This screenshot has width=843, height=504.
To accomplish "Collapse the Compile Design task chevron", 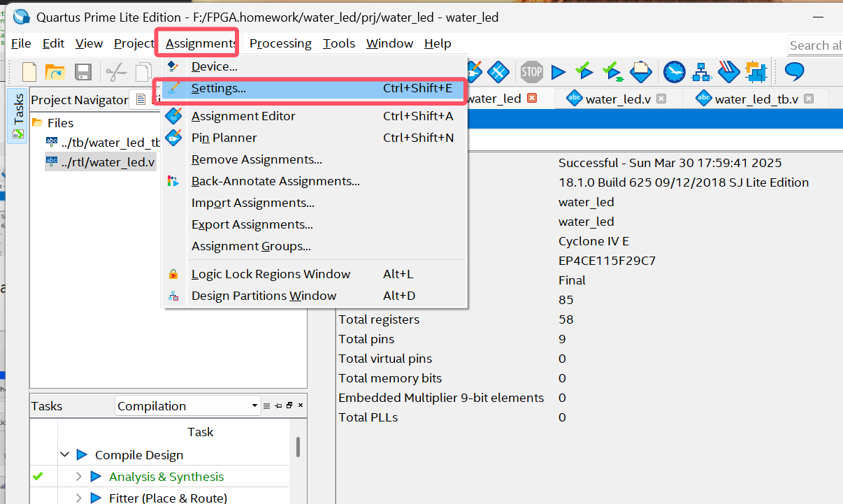I will pyautogui.click(x=65, y=455).
